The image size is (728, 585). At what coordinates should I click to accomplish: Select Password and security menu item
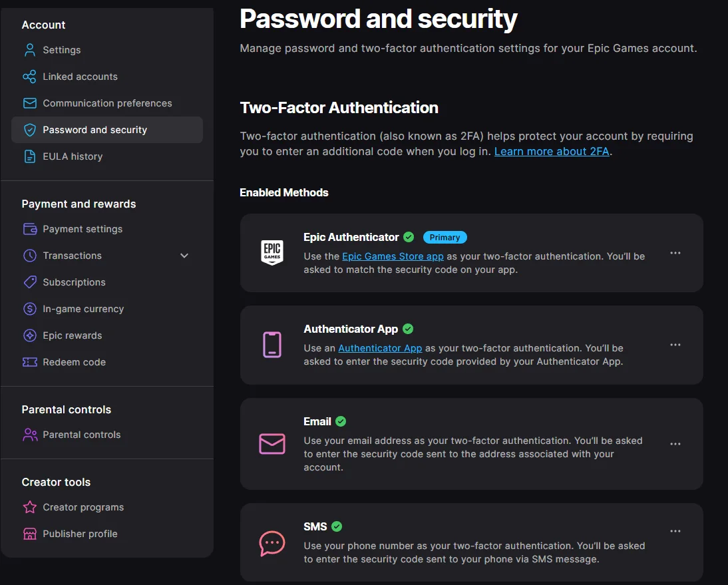coord(106,130)
